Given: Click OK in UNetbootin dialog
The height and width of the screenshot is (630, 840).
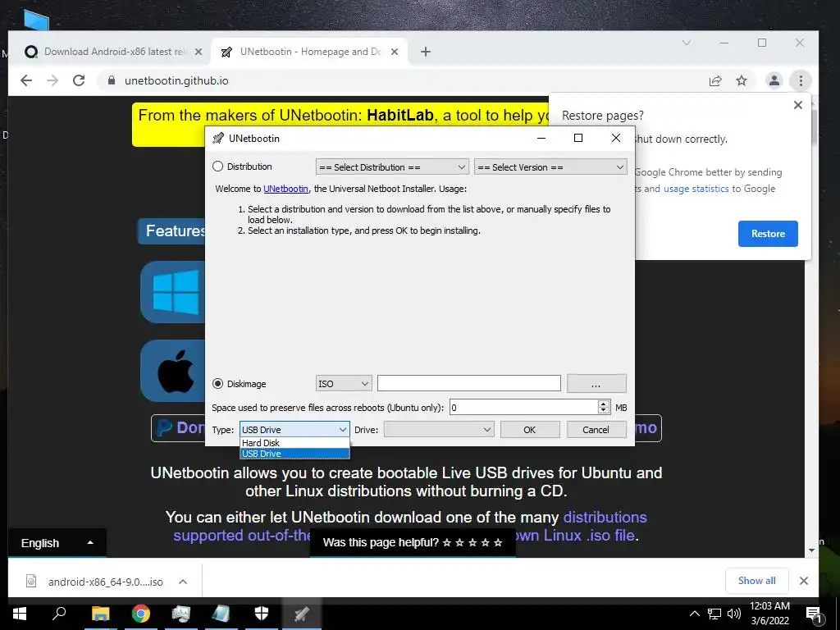Looking at the screenshot, I should point(530,430).
